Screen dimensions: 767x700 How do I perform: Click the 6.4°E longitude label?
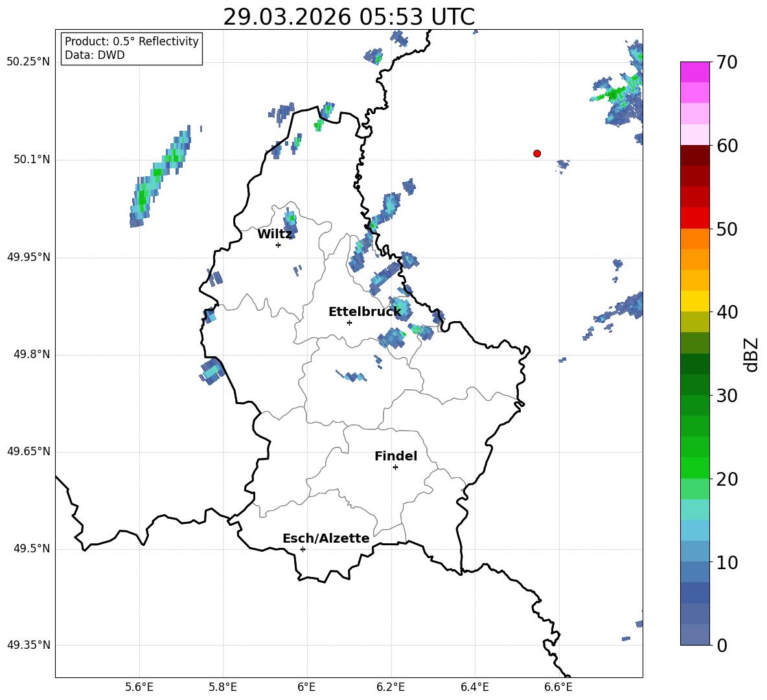pos(474,687)
